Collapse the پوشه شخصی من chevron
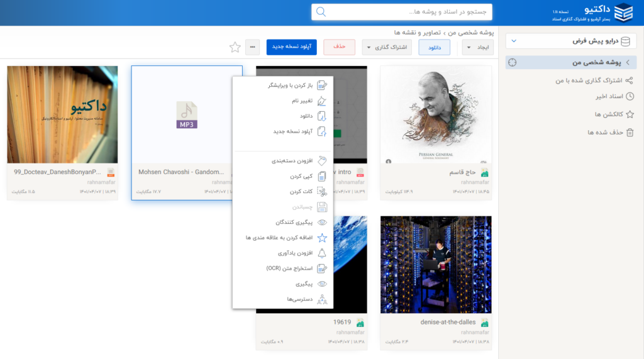Screen dimensions: 644x359 628,62
